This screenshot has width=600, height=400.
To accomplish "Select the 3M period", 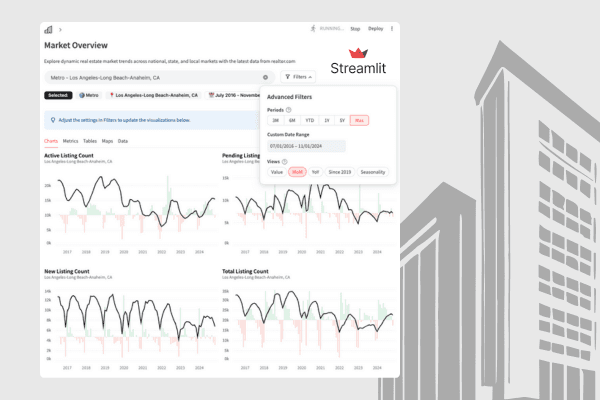I will 276,120.
